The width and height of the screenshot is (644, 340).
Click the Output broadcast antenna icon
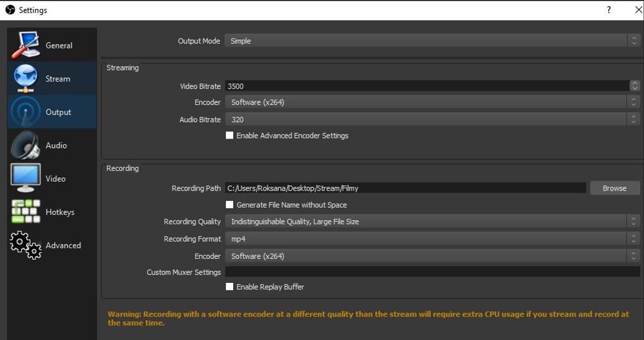pyautogui.click(x=25, y=112)
